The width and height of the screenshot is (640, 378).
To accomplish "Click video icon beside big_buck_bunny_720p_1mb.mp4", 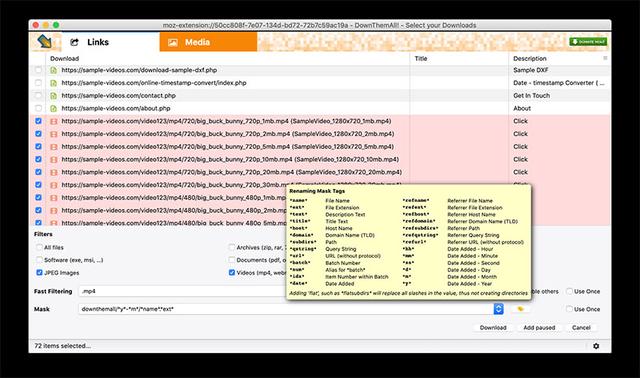I will (x=53, y=121).
